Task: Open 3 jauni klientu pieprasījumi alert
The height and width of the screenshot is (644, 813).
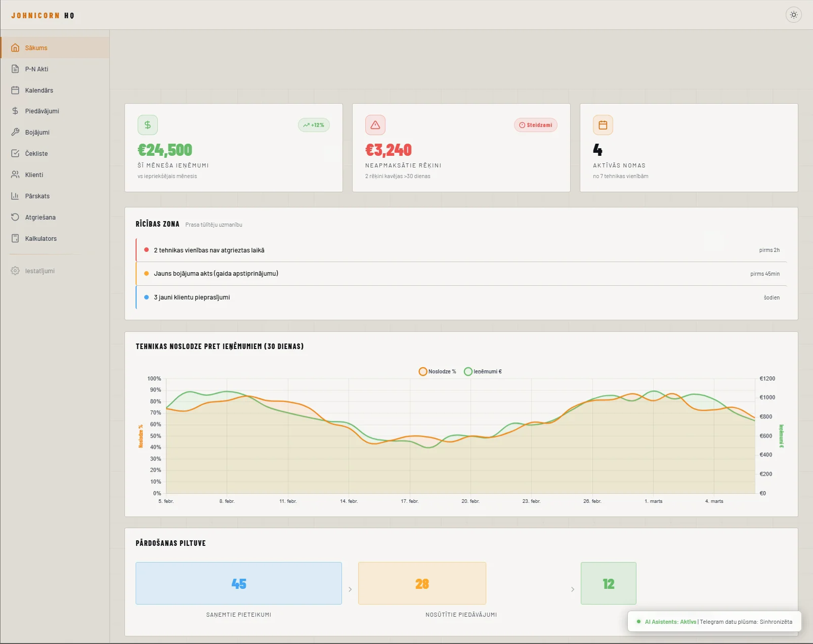Action: [461, 297]
